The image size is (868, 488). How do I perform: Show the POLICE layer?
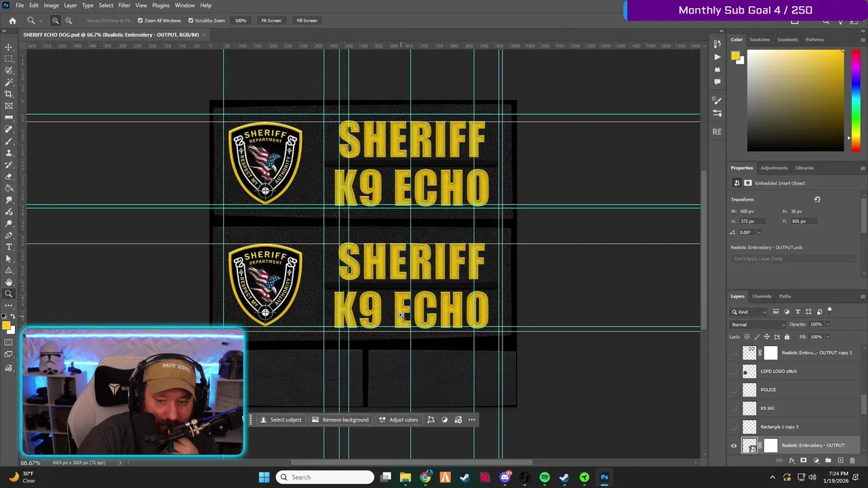tap(734, 390)
